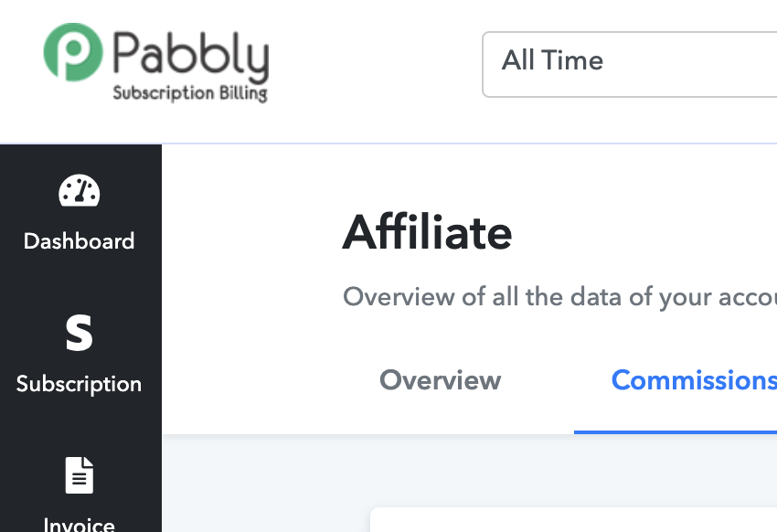Click the Affiliate page heading
777x532 pixels.
[427, 233]
